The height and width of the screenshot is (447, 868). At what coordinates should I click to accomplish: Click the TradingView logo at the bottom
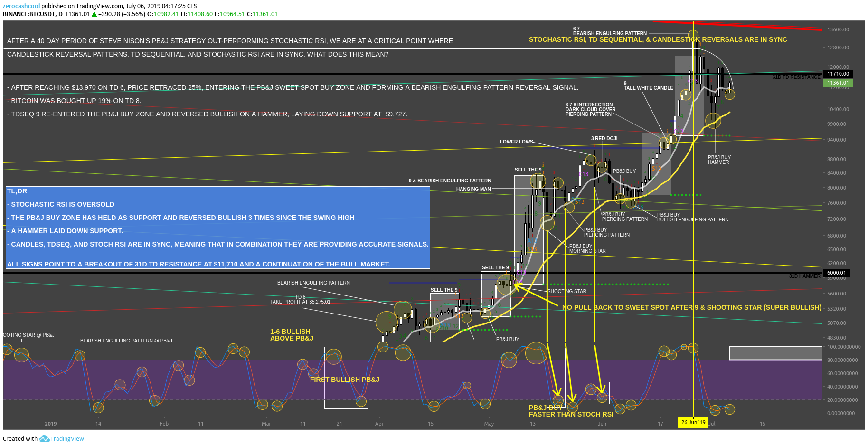62,438
